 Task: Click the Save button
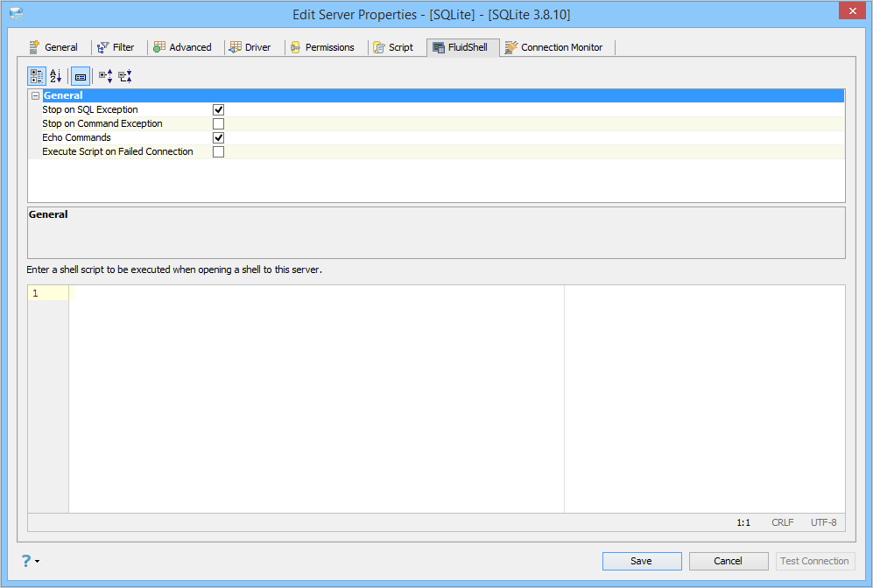click(642, 561)
